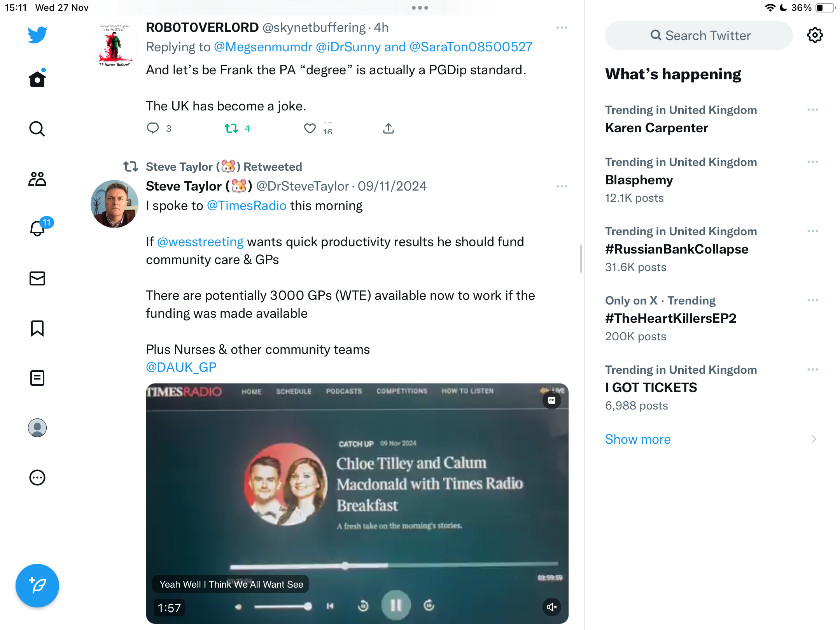Expand Show more with chevron arrow

(x=814, y=439)
